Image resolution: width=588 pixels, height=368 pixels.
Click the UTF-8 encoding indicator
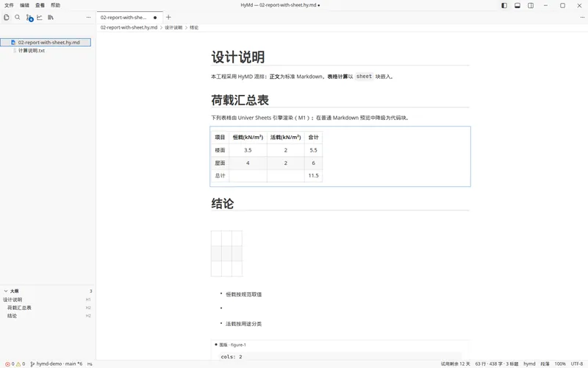pyautogui.click(x=577, y=364)
